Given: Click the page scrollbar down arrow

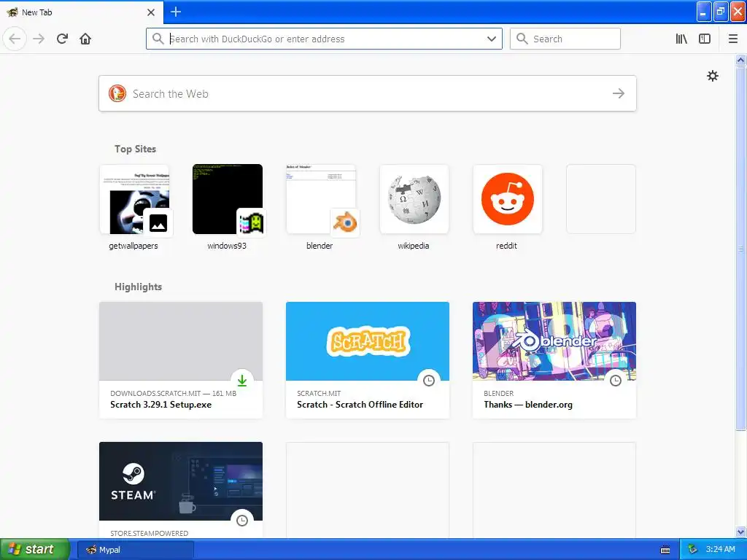Looking at the screenshot, I should pyautogui.click(x=740, y=532).
